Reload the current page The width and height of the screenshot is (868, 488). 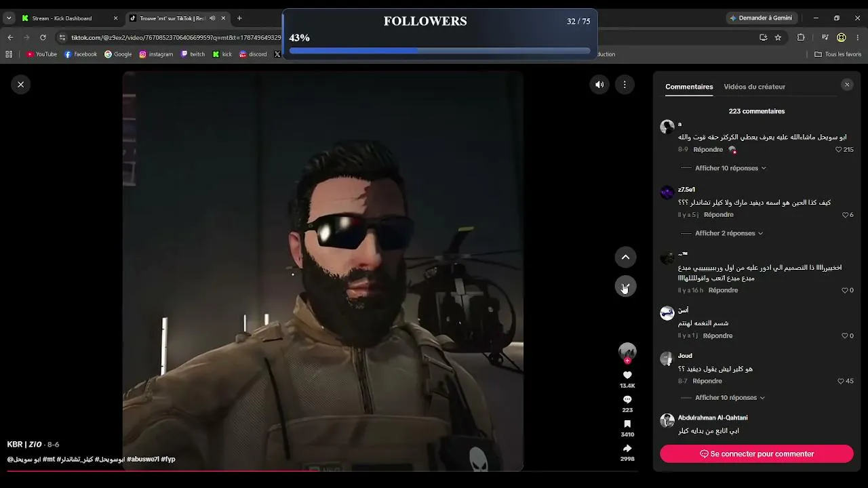click(x=43, y=37)
